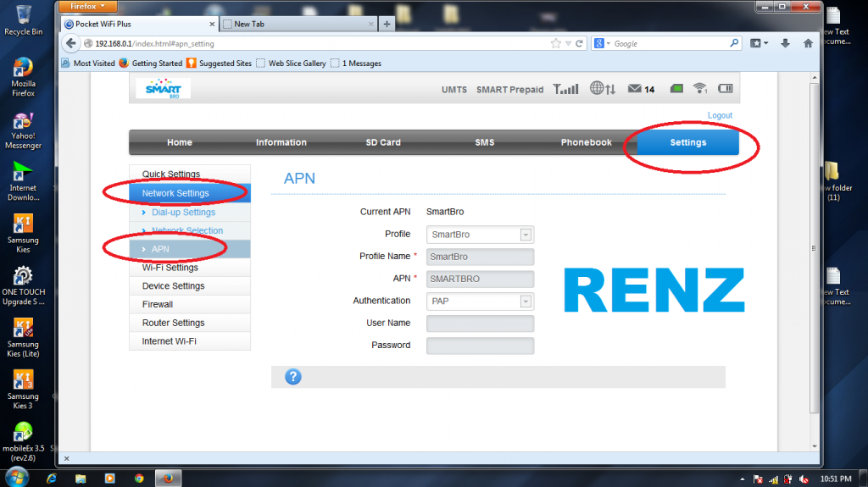Open ONE TOUCH Upgrade desktop shortcut

pos(23,286)
